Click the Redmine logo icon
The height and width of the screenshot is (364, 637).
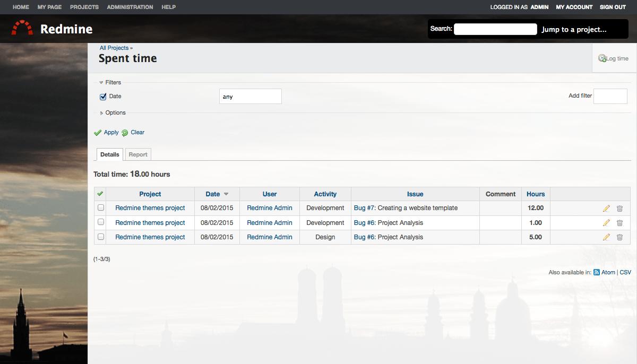point(22,28)
